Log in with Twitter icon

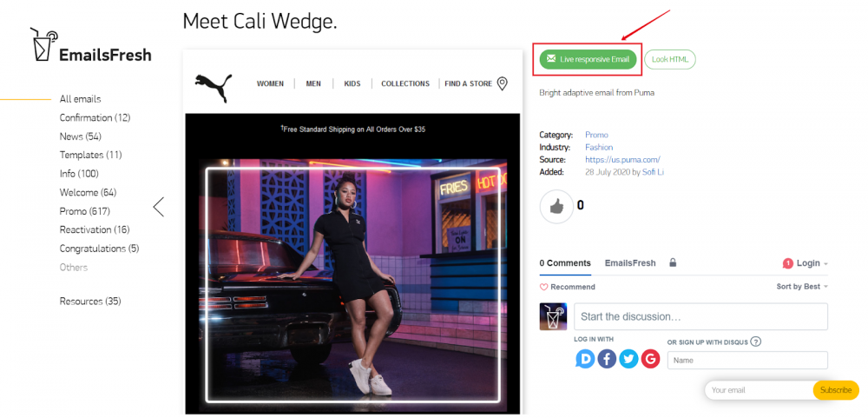tap(628, 359)
